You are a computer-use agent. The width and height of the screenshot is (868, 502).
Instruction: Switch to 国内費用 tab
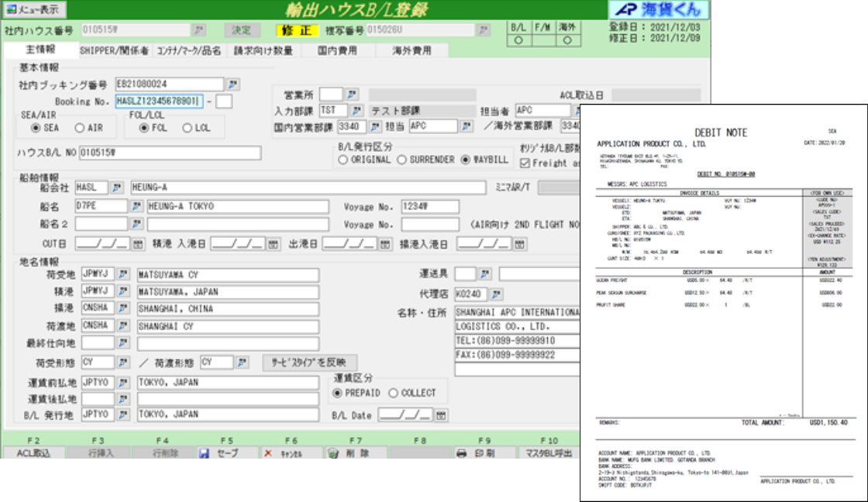337,50
